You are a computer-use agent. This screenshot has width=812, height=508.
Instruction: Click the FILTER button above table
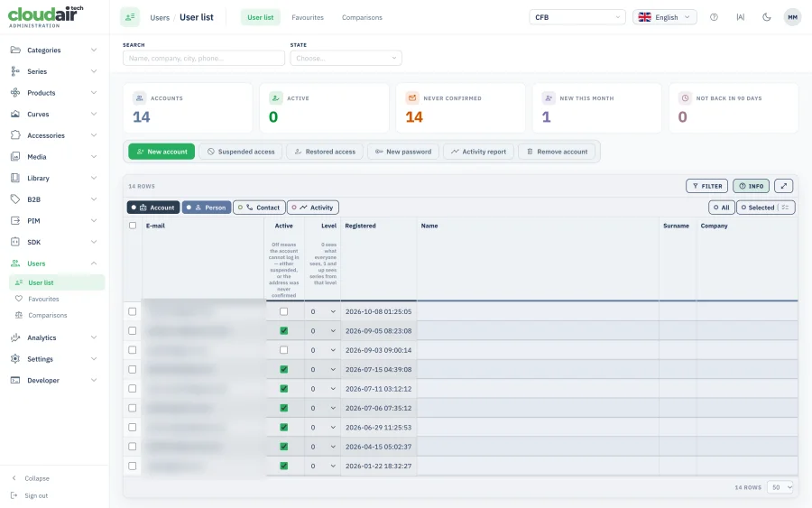click(706, 186)
